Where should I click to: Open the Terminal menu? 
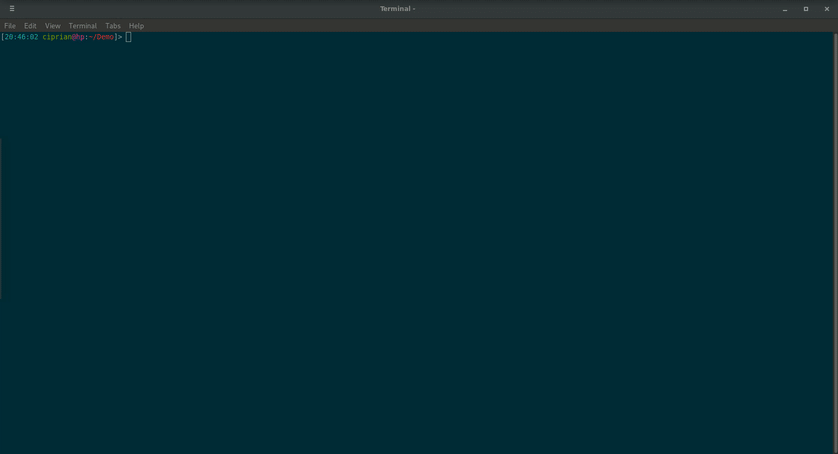(82, 26)
